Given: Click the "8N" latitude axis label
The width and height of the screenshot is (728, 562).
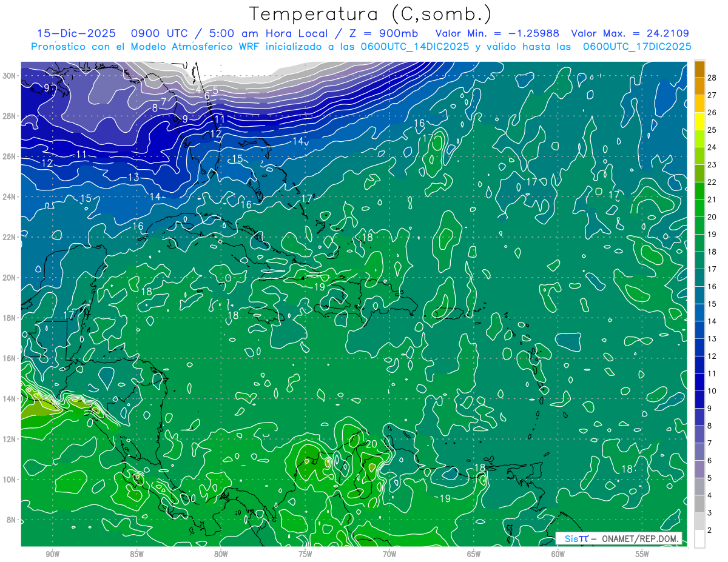Looking at the screenshot, I should 12,520.
